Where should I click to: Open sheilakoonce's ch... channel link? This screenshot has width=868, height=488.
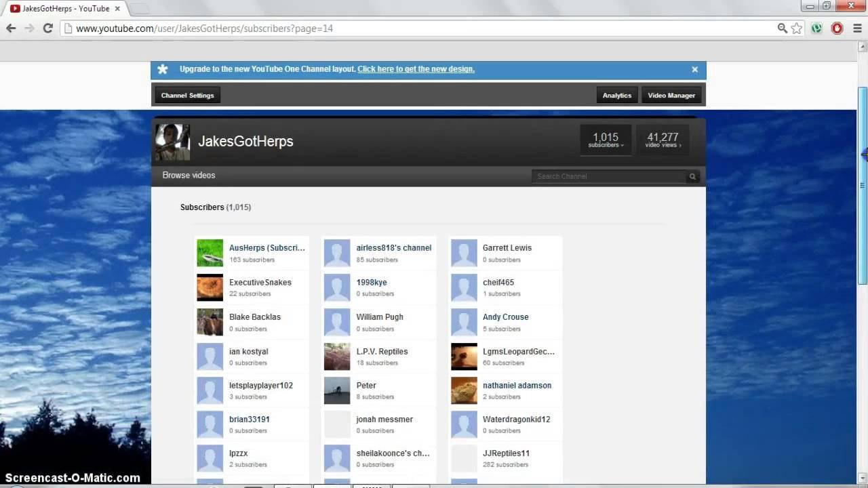(x=393, y=453)
